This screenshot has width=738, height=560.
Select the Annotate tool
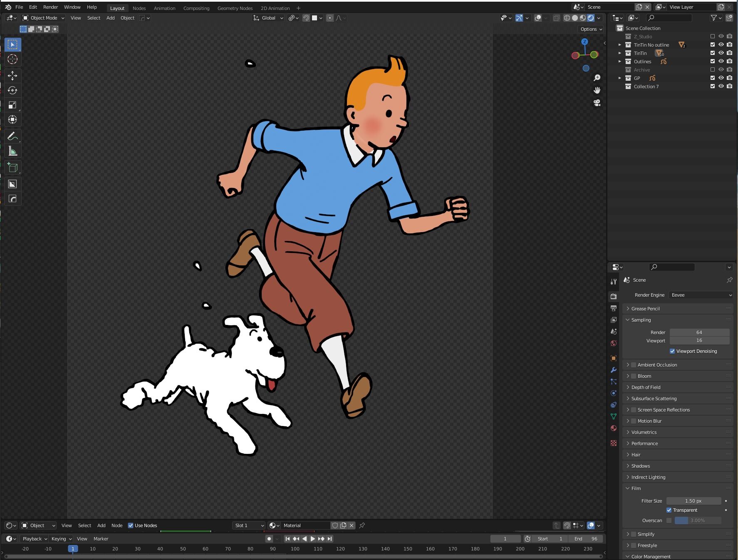click(x=12, y=136)
